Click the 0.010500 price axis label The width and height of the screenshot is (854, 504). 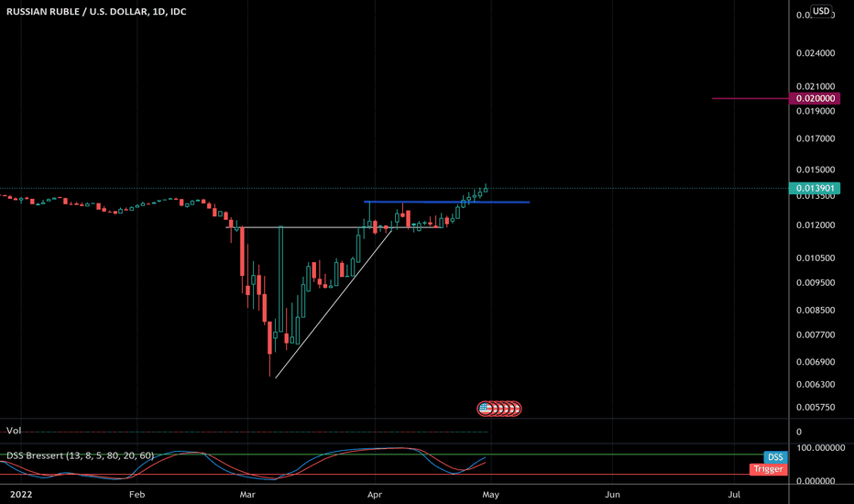(816, 257)
